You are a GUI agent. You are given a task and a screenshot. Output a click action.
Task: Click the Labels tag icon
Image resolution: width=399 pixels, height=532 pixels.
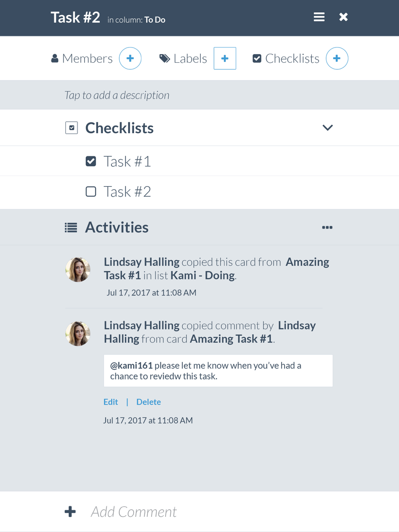pyautogui.click(x=164, y=59)
